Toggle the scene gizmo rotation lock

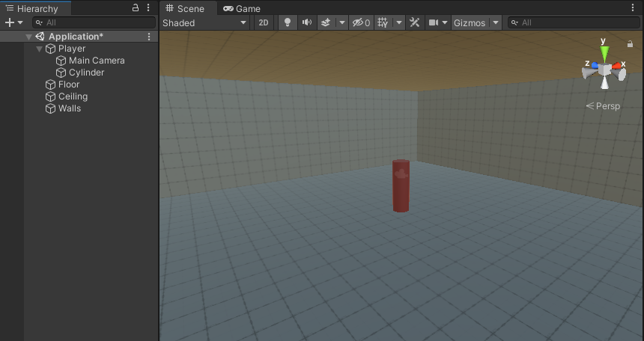pyautogui.click(x=630, y=43)
